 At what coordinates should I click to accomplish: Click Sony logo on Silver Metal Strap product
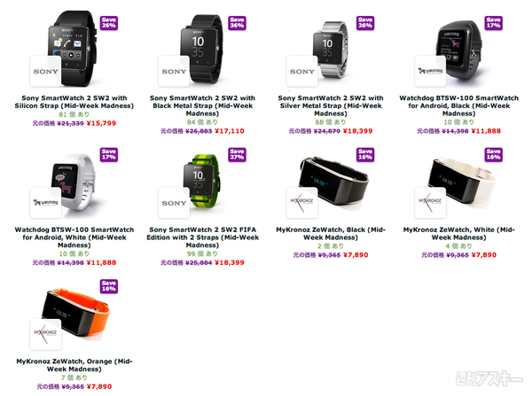tap(302, 71)
